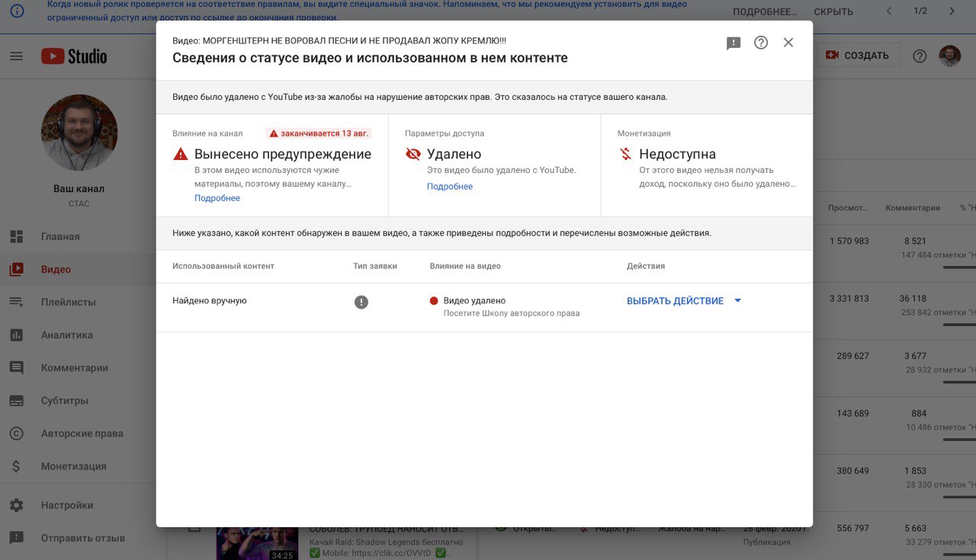Click the 36 118 comments value
The image size is (976, 560).
[913, 299]
